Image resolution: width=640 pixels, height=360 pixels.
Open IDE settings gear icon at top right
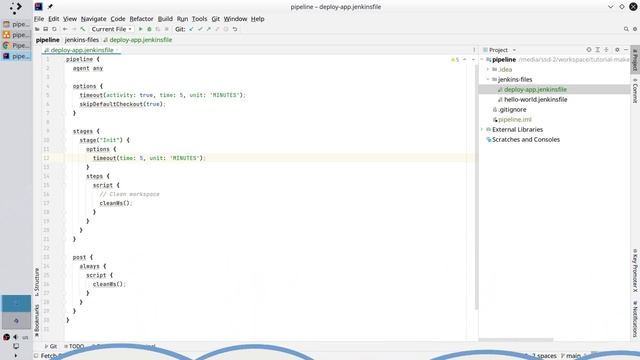point(635,29)
